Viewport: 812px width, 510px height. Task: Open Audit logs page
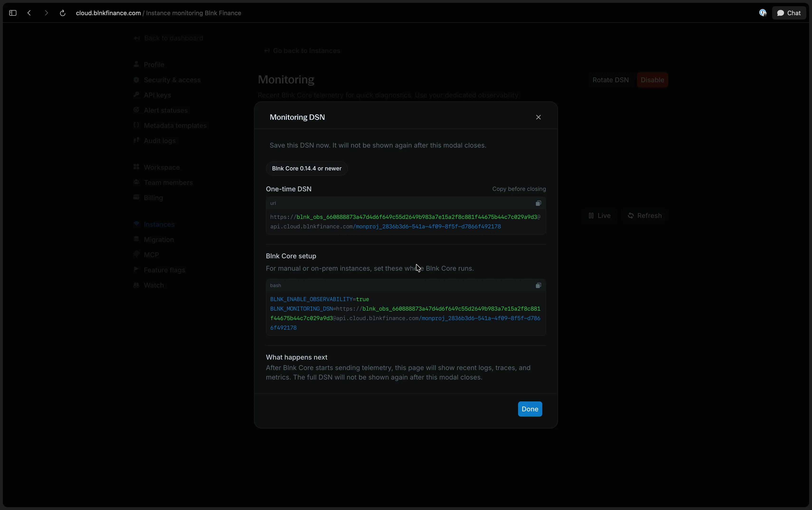160,141
